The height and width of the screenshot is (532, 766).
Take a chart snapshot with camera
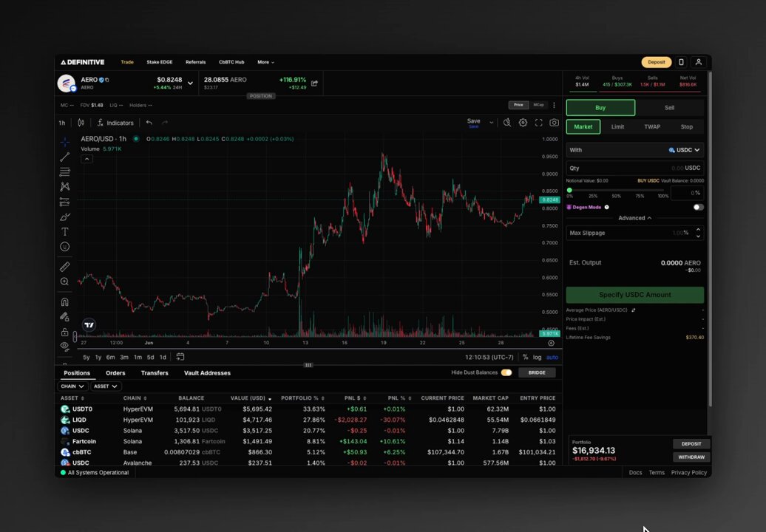point(554,123)
